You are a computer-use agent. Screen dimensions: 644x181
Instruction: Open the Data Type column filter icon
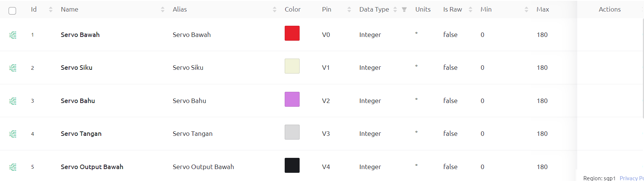404,10
